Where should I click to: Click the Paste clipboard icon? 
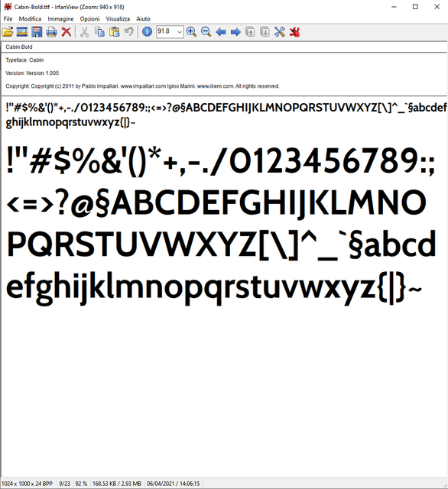tap(115, 32)
